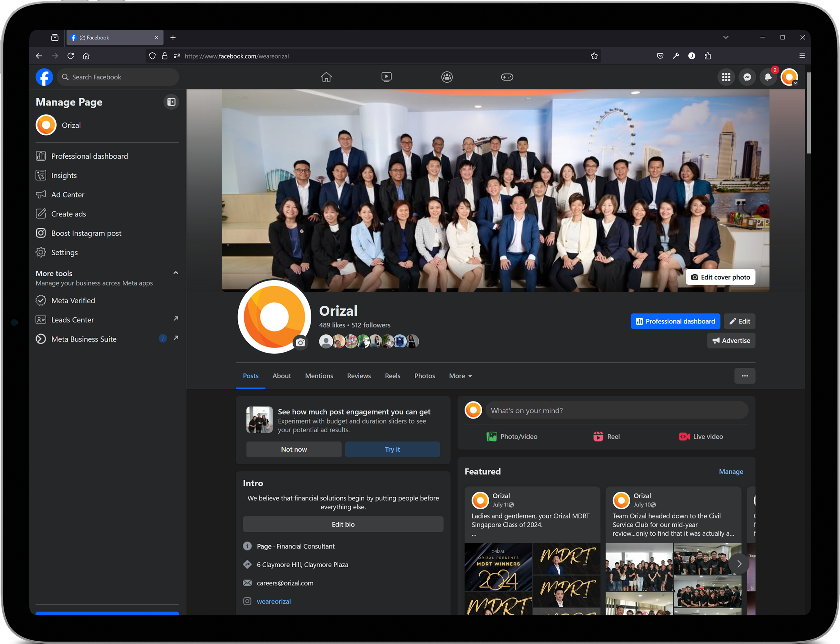Switch to the Reviews tab
This screenshot has height=644, width=840.
(359, 376)
